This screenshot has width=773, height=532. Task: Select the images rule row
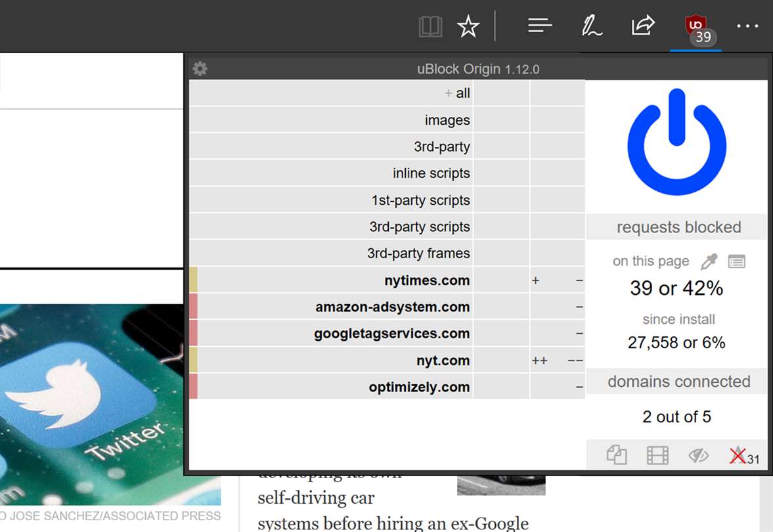(x=330, y=120)
